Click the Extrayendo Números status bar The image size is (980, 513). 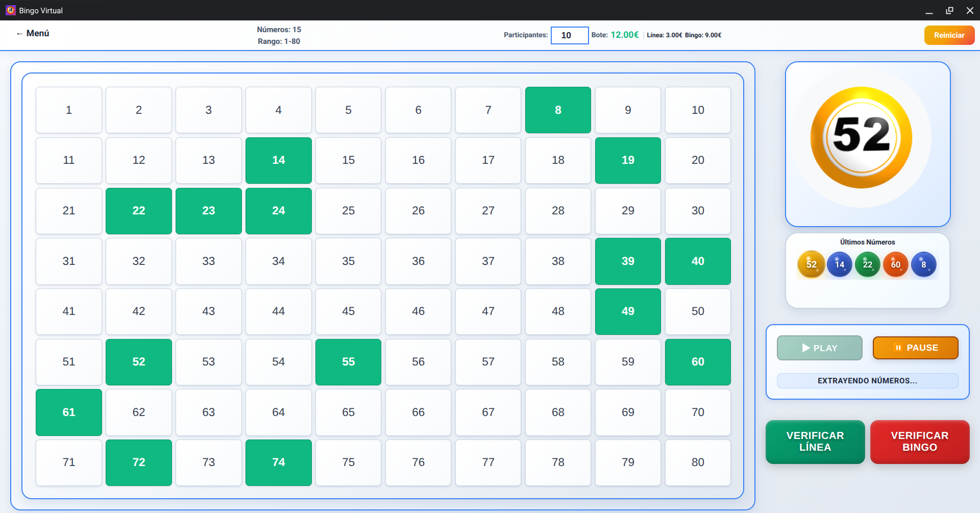coord(867,381)
